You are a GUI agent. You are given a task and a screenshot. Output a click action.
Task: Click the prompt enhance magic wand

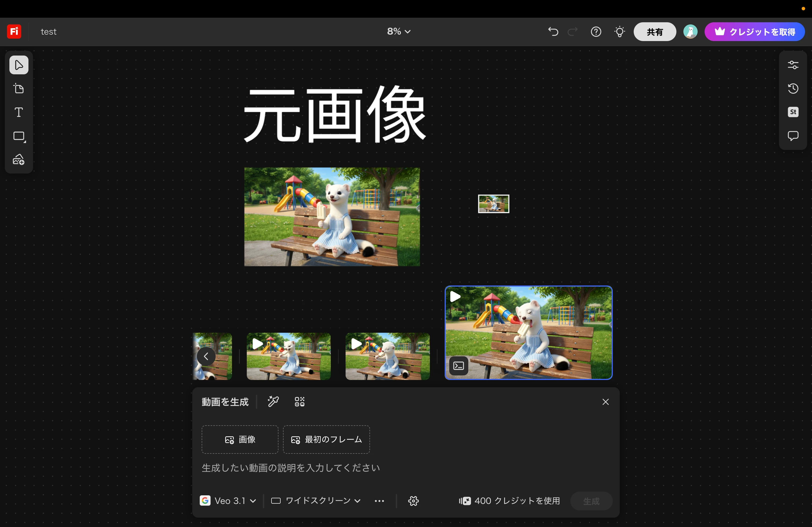click(273, 402)
